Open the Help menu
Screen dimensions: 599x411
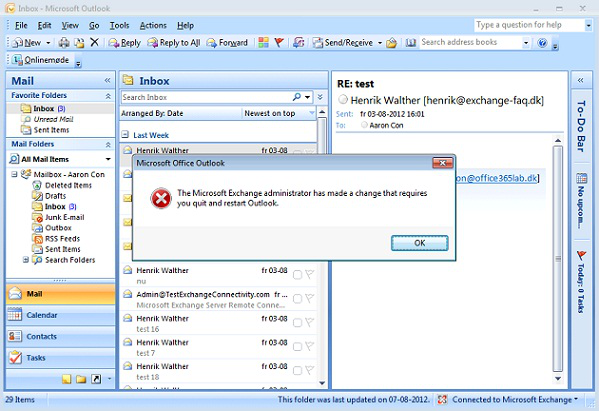pos(185,26)
